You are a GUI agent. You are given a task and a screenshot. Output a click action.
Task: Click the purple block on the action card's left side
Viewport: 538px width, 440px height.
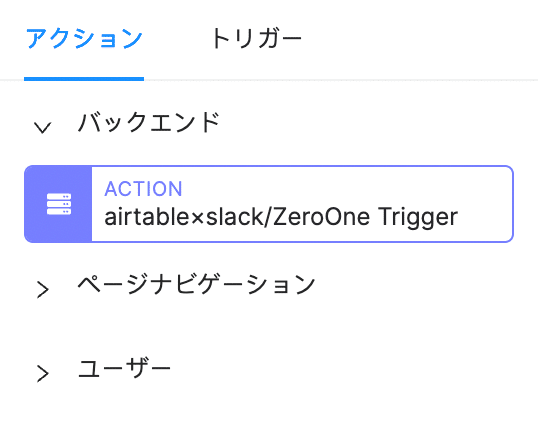[58, 204]
